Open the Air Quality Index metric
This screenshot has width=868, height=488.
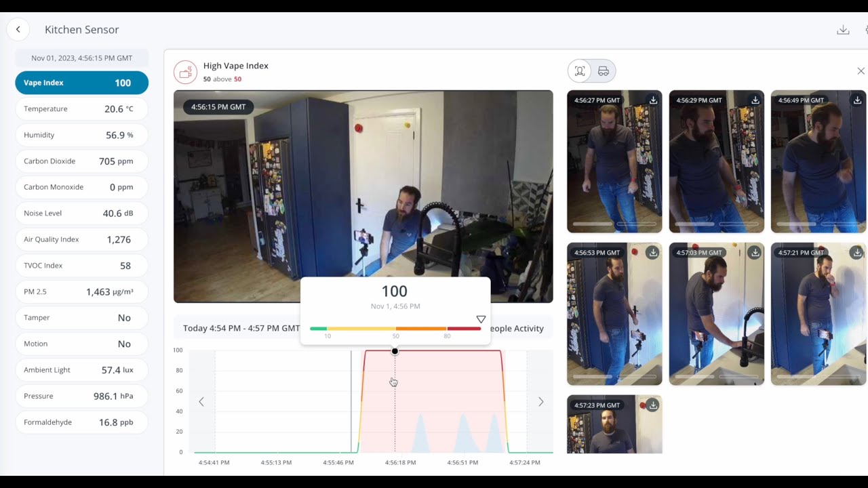82,239
